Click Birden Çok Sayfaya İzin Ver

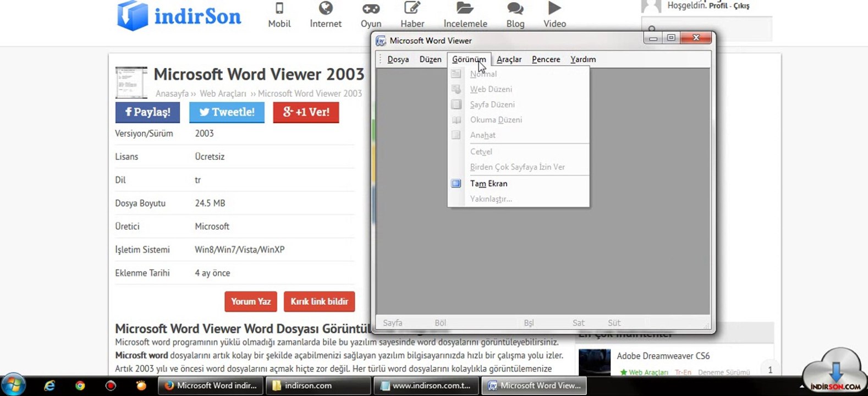pos(519,167)
